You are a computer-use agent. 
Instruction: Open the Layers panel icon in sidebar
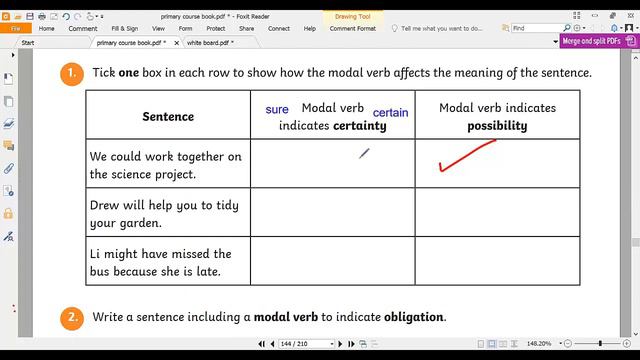coord(8,124)
